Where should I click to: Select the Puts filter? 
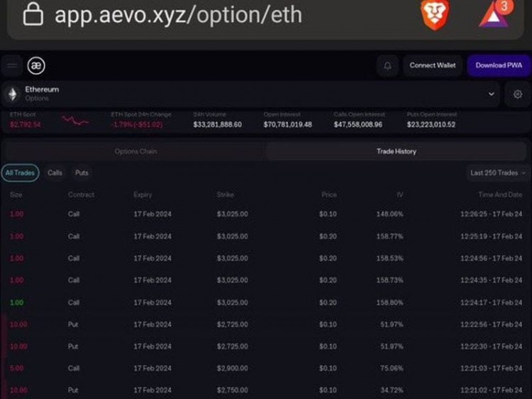click(x=82, y=173)
